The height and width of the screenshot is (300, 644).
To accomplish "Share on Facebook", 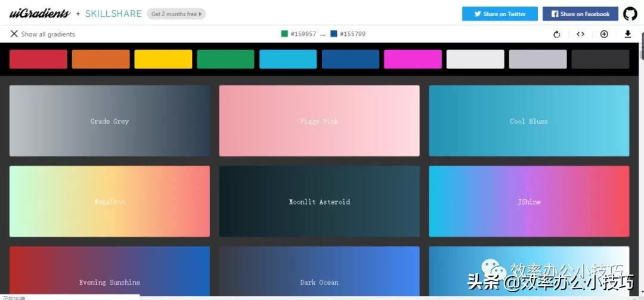I will click(580, 14).
